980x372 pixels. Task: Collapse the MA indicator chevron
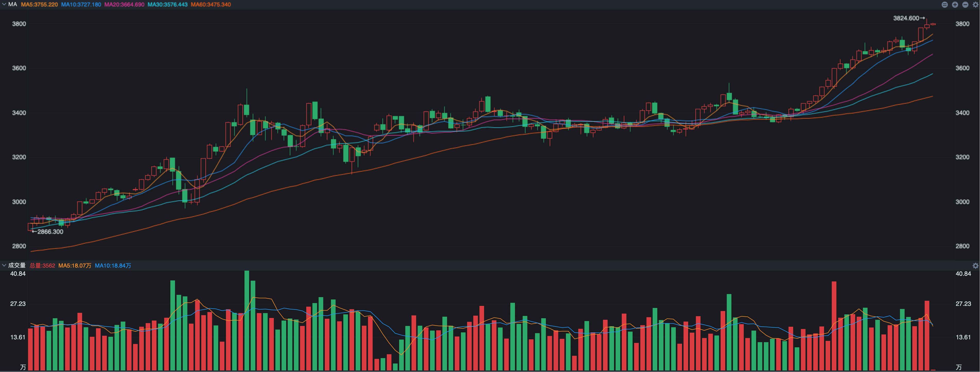coord(4,5)
